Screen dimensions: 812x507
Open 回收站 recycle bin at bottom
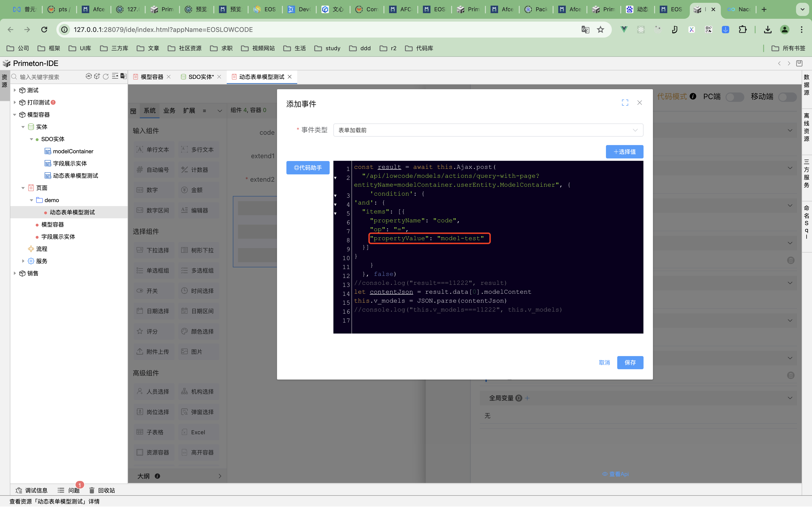pos(102,490)
